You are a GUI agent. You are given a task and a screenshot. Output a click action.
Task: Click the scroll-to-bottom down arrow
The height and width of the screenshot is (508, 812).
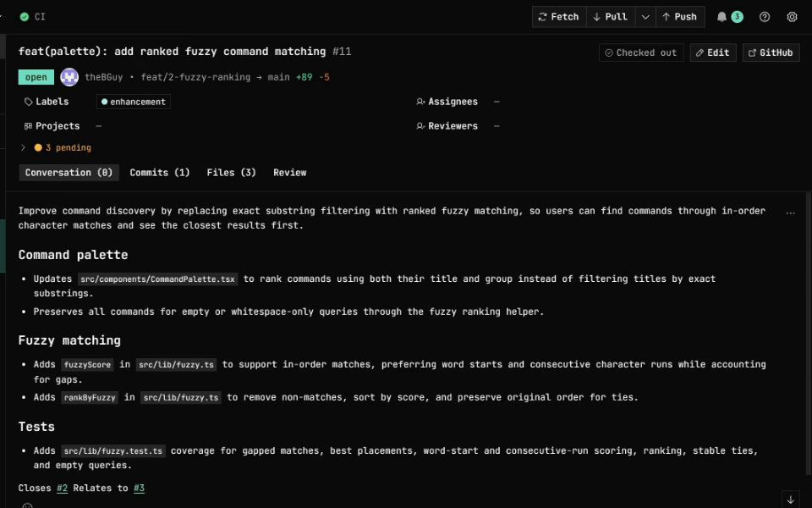[790, 500]
